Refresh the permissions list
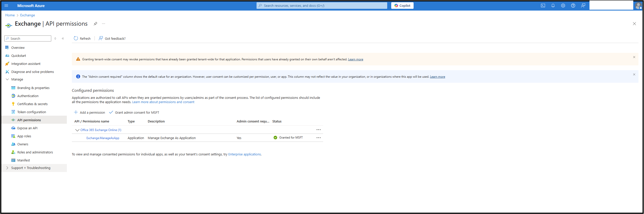Viewport: 644px width, 214px height. pos(82,38)
